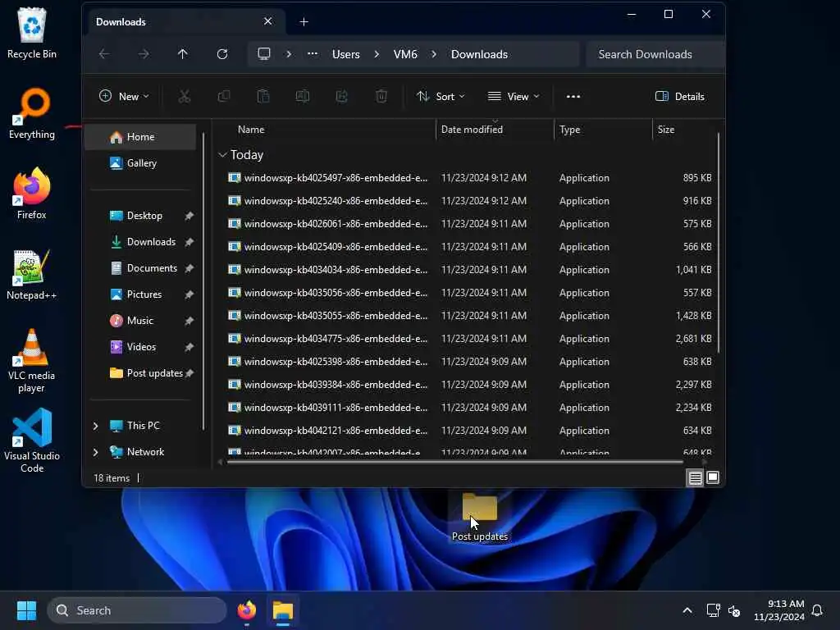Open the Recycle Bin desktop icon
The image size is (840, 630).
click(32, 33)
